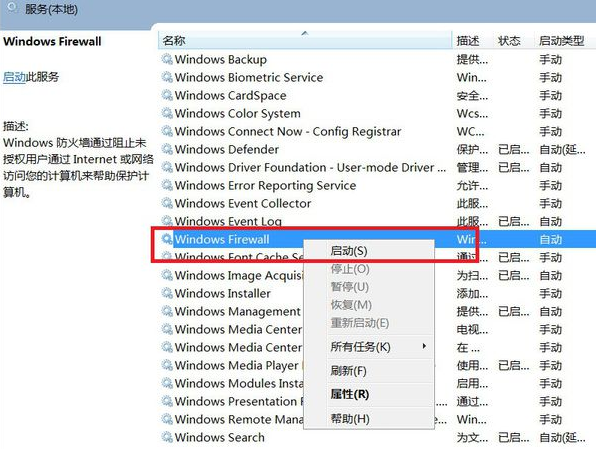The height and width of the screenshot is (451, 596).
Task: Open 属性(R) from the context menu
Action: pyautogui.click(x=350, y=394)
